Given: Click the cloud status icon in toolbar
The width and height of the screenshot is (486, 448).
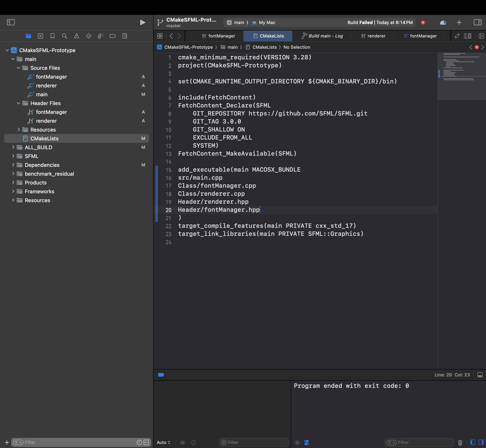Looking at the screenshot, I should (x=443, y=22).
